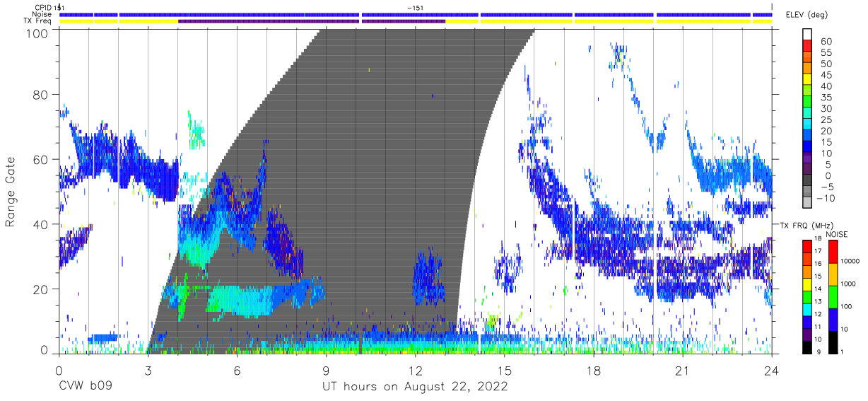The height and width of the screenshot is (401, 868).
Task: Click the 'CVW b09' radar beam label
Action: pyautogui.click(x=85, y=387)
